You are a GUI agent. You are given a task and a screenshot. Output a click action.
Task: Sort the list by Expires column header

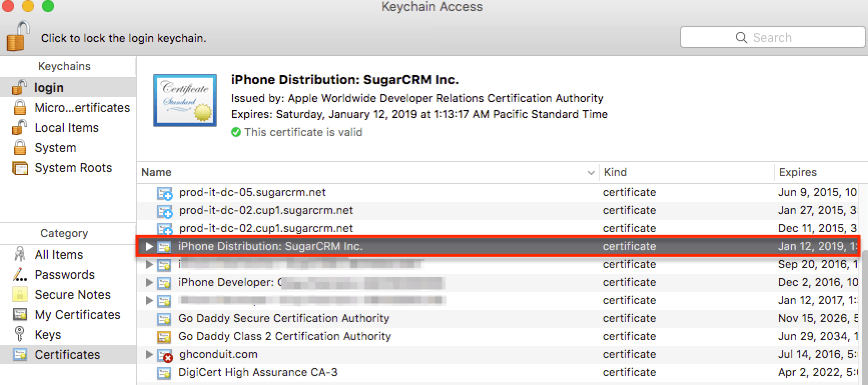821,172
